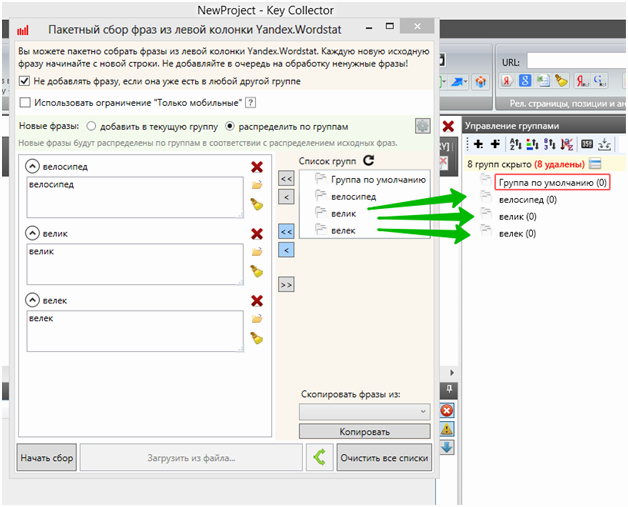This screenshot has height=507, width=628.
Task: Click the crossed-out sort icon in groups toolbar
Action: (567, 144)
